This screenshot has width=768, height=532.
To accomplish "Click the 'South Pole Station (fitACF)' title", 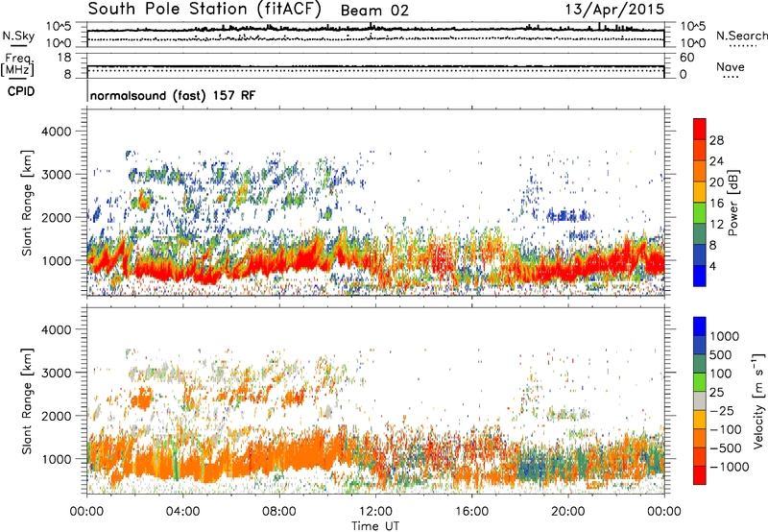I will [204, 9].
